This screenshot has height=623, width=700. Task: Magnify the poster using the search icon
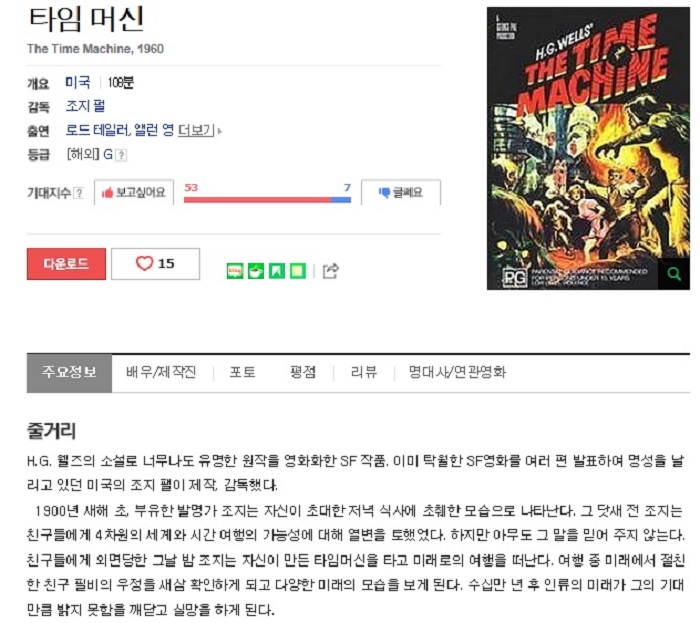coord(674,274)
